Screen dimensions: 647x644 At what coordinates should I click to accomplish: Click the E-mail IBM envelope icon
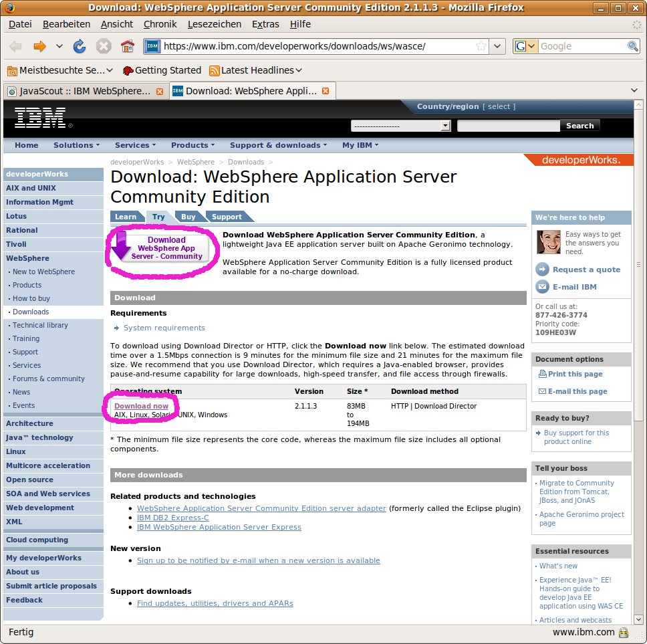coord(542,287)
